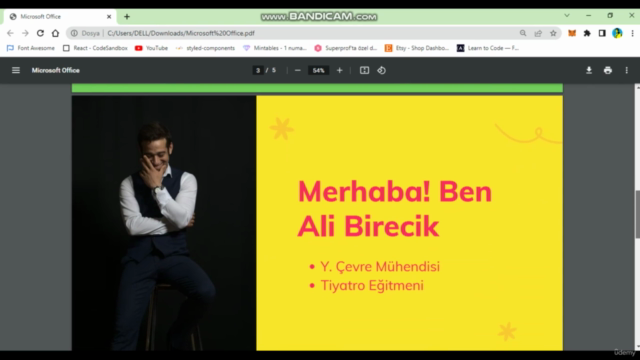Select the Microsoft Office browser tab
The image size is (640, 360).
(x=60, y=17)
